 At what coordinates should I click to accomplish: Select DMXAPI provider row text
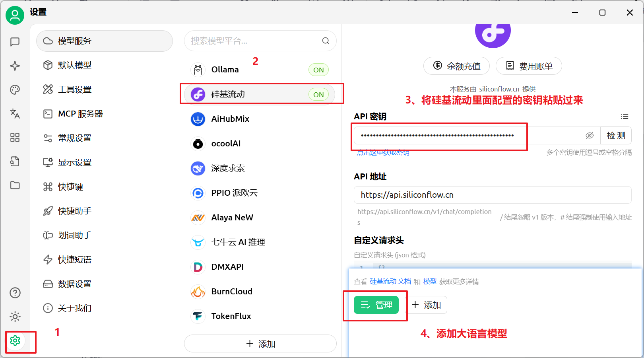pyautogui.click(x=227, y=267)
